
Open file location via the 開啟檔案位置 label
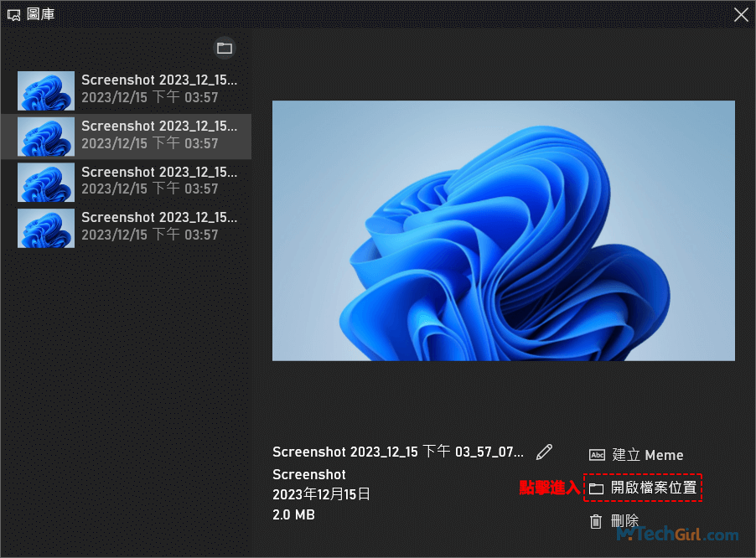pyautogui.click(x=654, y=488)
